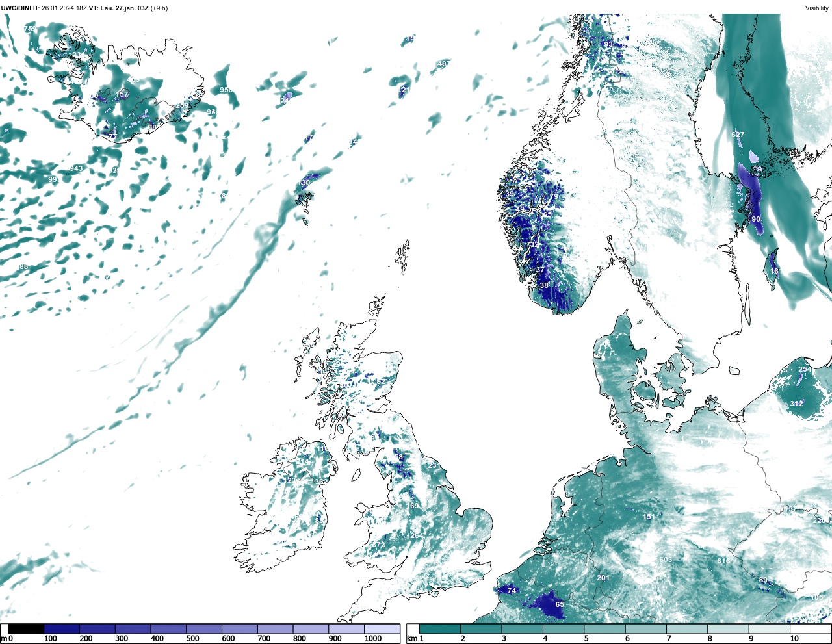Click the '254' visibility value on the map
This screenshot has height=644, width=832.
pos(805,370)
